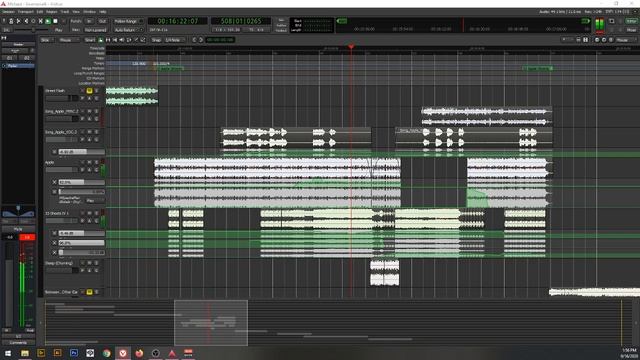This screenshot has height=360, width=640.
Task: Solo the Street Flash track
Action: [x=96, y=91]
